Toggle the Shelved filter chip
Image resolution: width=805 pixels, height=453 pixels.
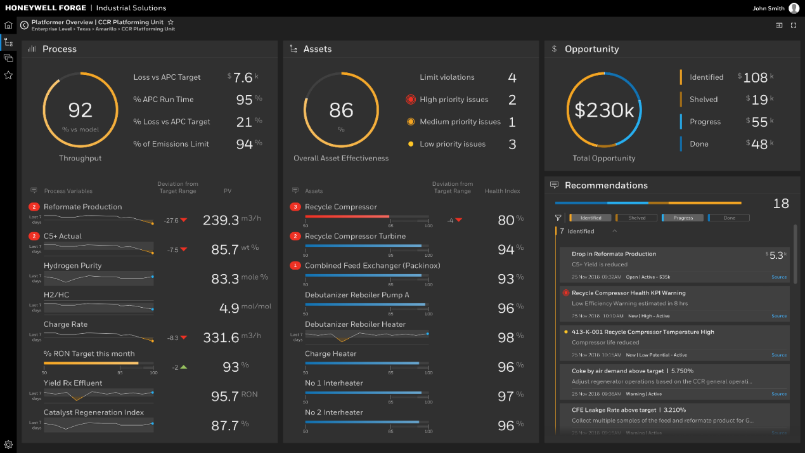tap(637, 217)
